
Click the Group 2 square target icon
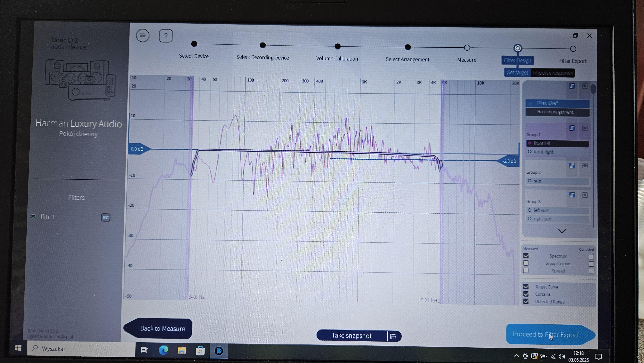tap(585, 166)
